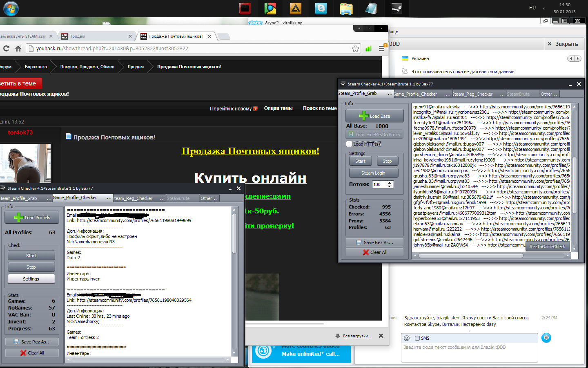588x368 pixels.
Task: Tick the SMS checkbox in Skype
Action: (417, 338)
